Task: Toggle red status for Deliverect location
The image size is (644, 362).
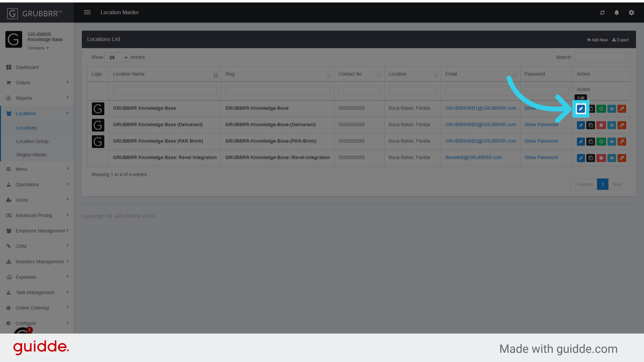Action: tap(601, 125)
